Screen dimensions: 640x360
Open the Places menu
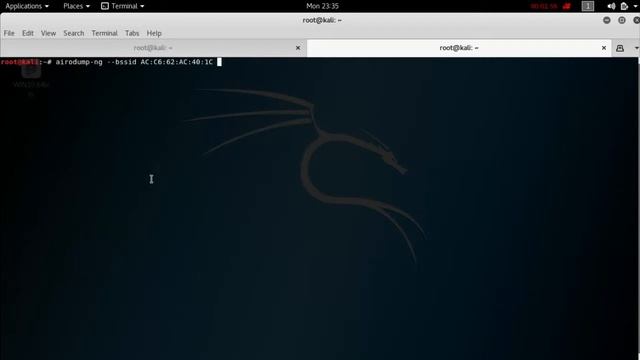tap(76, 6)
